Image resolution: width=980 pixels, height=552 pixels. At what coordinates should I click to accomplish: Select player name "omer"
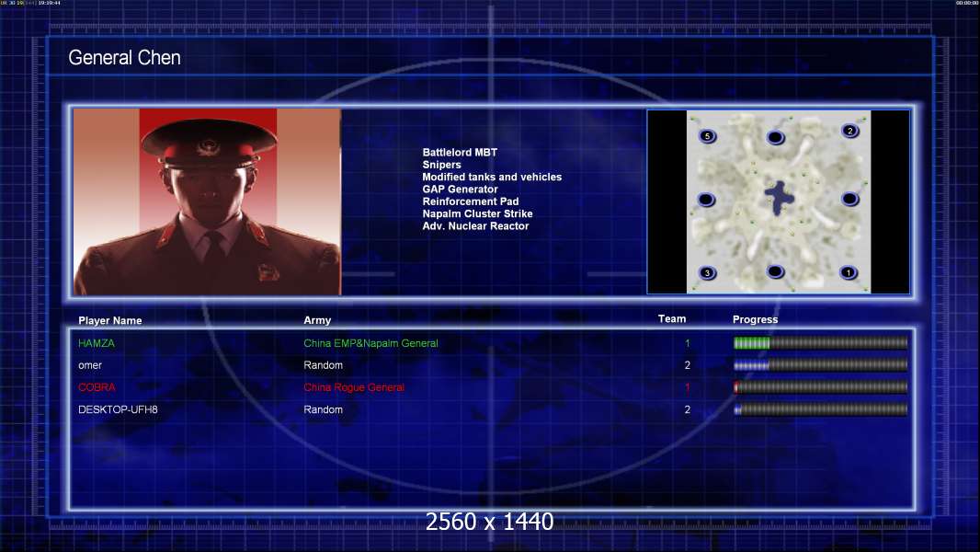click(90, 365)
